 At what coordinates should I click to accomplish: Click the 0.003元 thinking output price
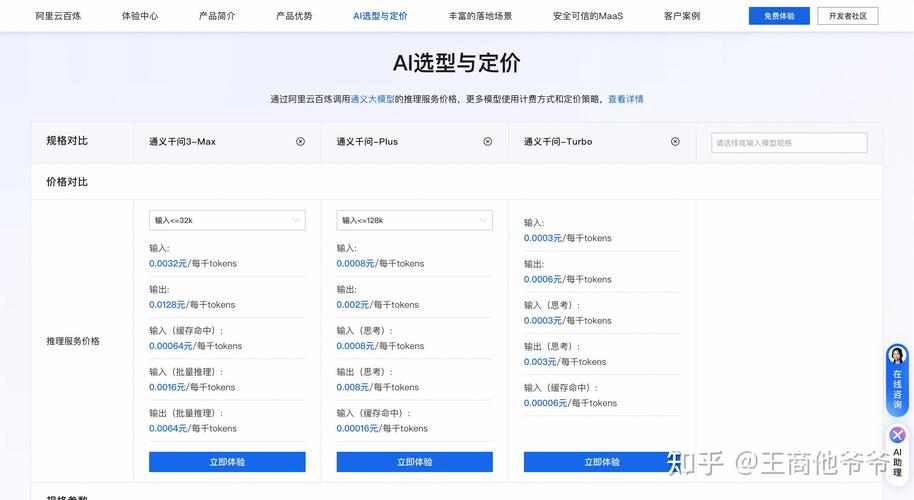click(540, 362)
